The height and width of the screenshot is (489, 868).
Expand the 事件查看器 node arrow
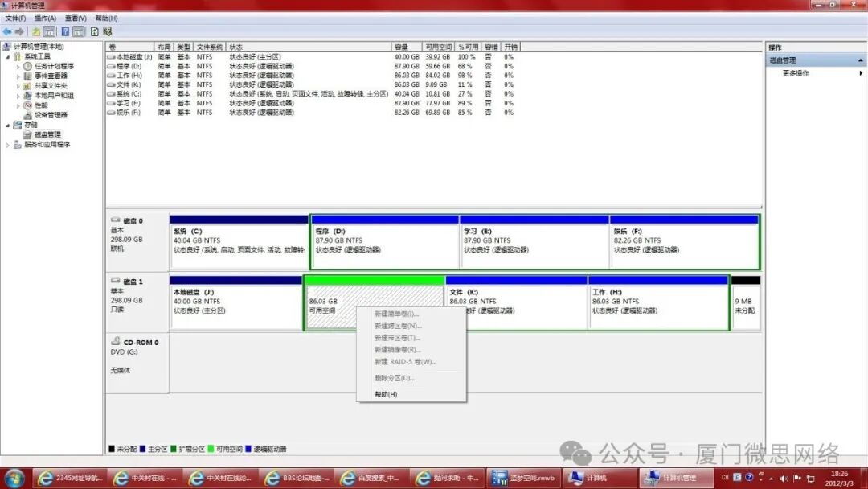pos(18,76)
